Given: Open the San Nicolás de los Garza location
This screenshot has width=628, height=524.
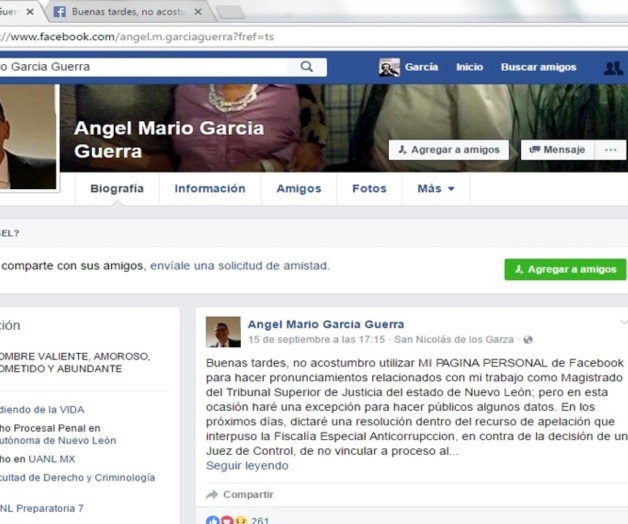Looking at the screenshot, I should pyautogui.click(x=454, y=340).
